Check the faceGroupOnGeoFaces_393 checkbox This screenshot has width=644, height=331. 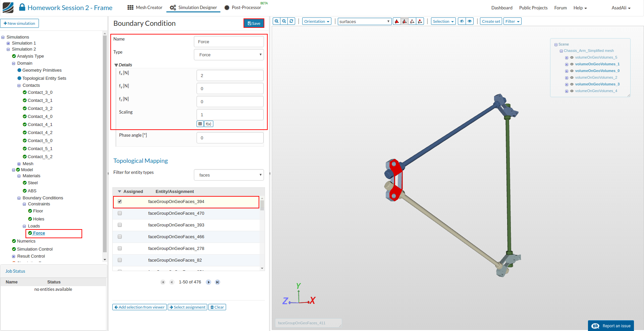tap(120, 225)
